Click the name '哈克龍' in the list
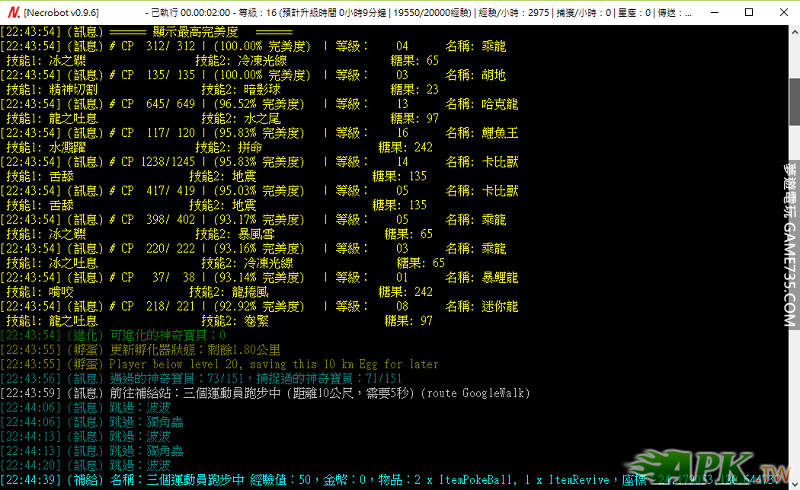This screenshot has width=800, height=490. click(500, 104)
